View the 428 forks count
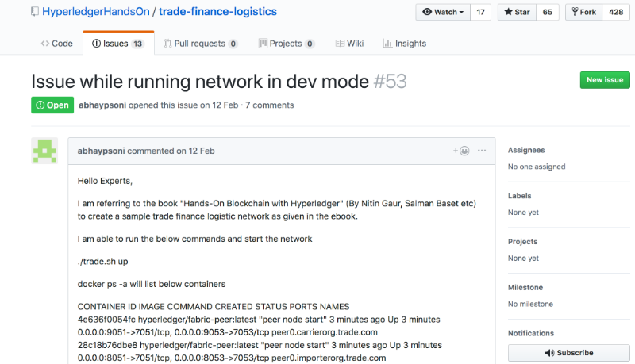This screenshot has height=364, width=635. coord(616,12)
